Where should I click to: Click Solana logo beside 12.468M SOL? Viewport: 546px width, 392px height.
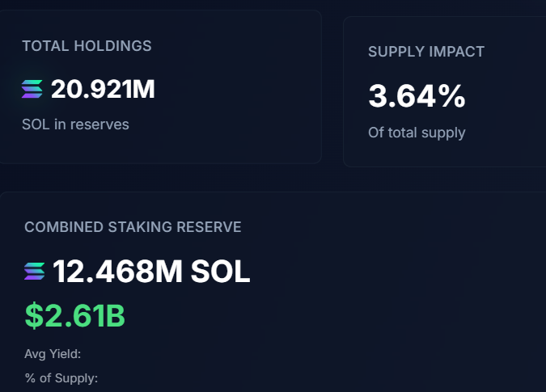pos(35,272)
